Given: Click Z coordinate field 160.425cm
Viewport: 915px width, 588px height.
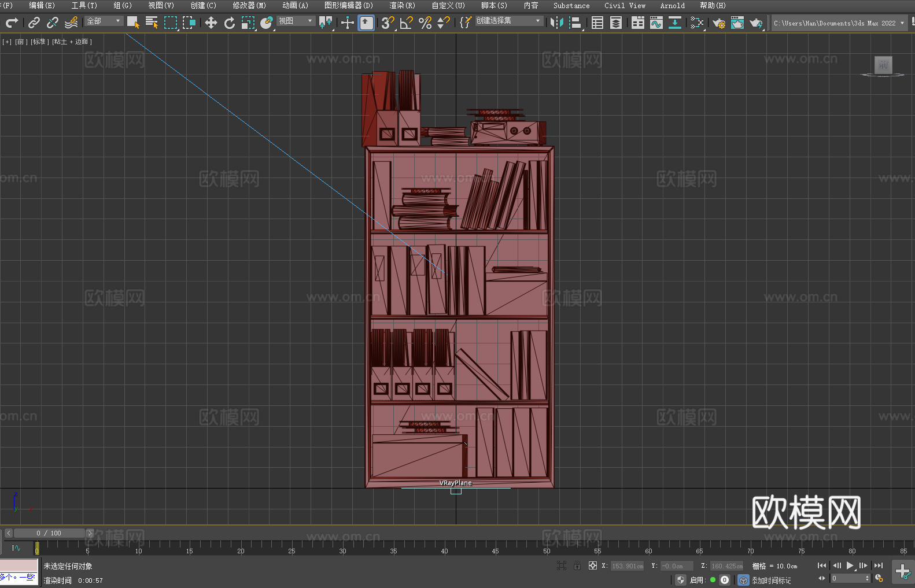Looking at the screenshot, I should [727, 566].
